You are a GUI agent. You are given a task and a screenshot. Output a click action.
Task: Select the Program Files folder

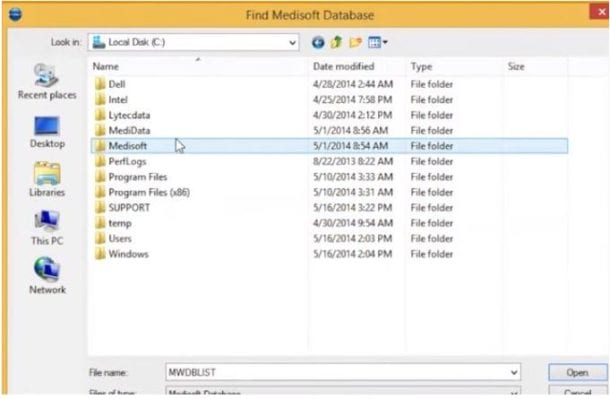coord(138,177)
